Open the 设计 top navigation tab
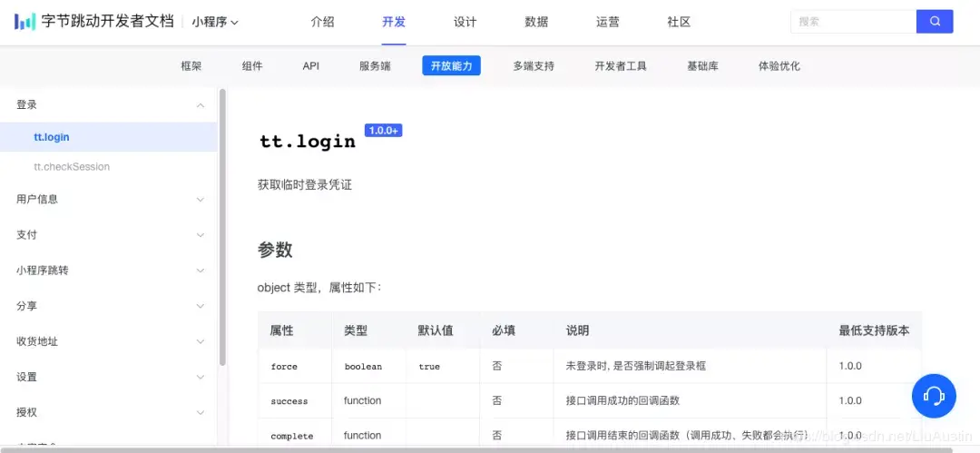The height and width of the screenshot is (453, 980). (465, 22)
